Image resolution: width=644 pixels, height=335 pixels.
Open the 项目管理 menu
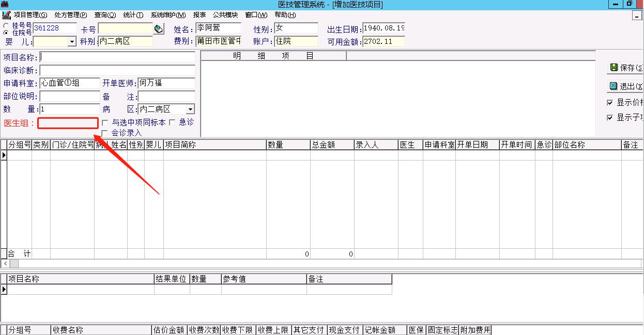click(x=30, y=15)
